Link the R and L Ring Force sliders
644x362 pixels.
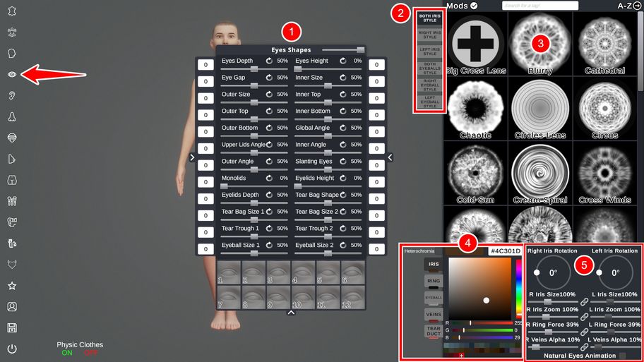pos(584,332)
